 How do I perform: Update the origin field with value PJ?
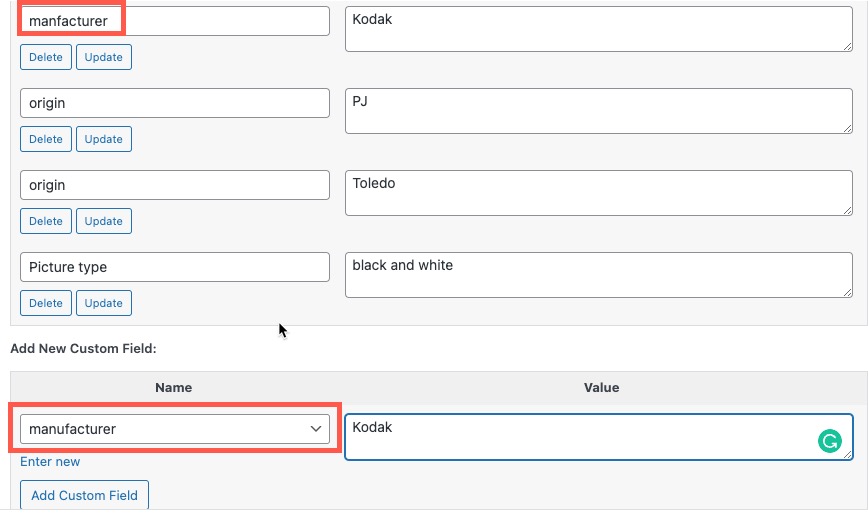[103, 139]
